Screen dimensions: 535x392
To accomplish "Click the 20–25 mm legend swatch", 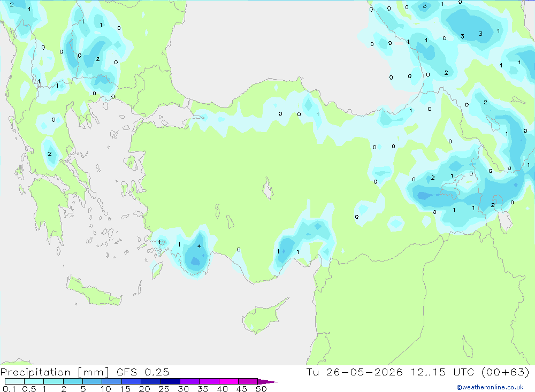I will pyautogui.click(x=151, y=381).
